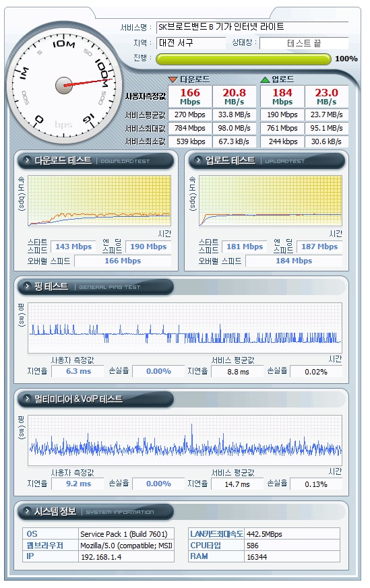This screenshot has width=370, height=588.
Task: Click the green progress bar at 100%
Action: coord(243,59)
